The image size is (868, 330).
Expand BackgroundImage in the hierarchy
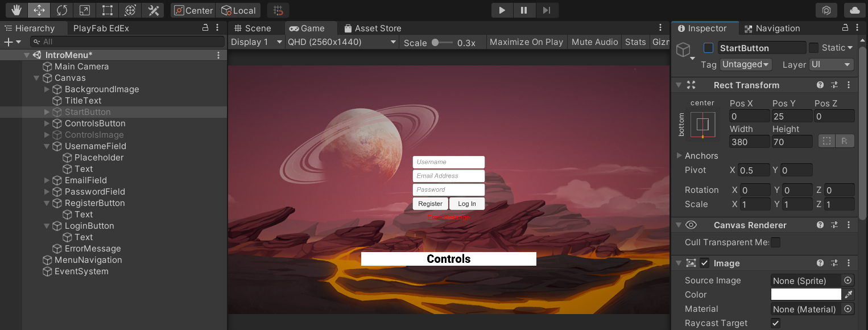point(47,89)
